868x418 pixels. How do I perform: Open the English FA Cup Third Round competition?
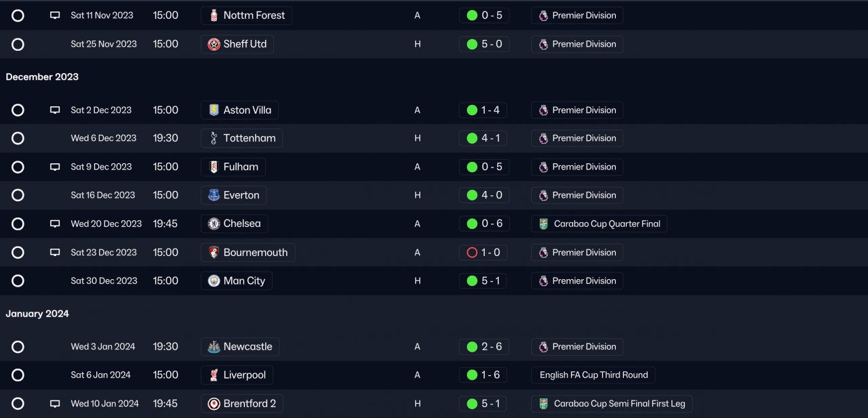click(x=593, y=375)
